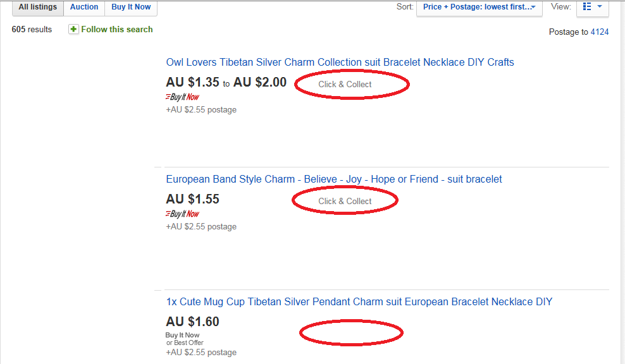Image resolution: width=625 pixels, height=364 pixels.
Task: Click the green plus follow icon
Action: 73,29
